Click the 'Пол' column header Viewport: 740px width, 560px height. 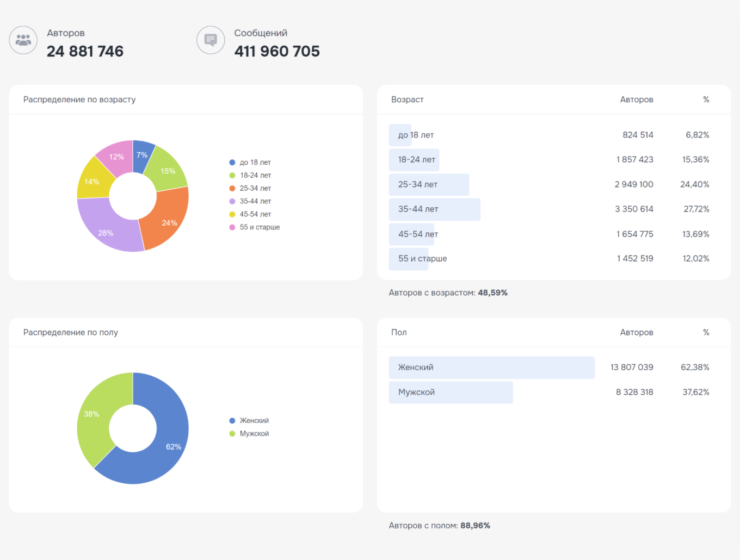[x=399, y=332]
